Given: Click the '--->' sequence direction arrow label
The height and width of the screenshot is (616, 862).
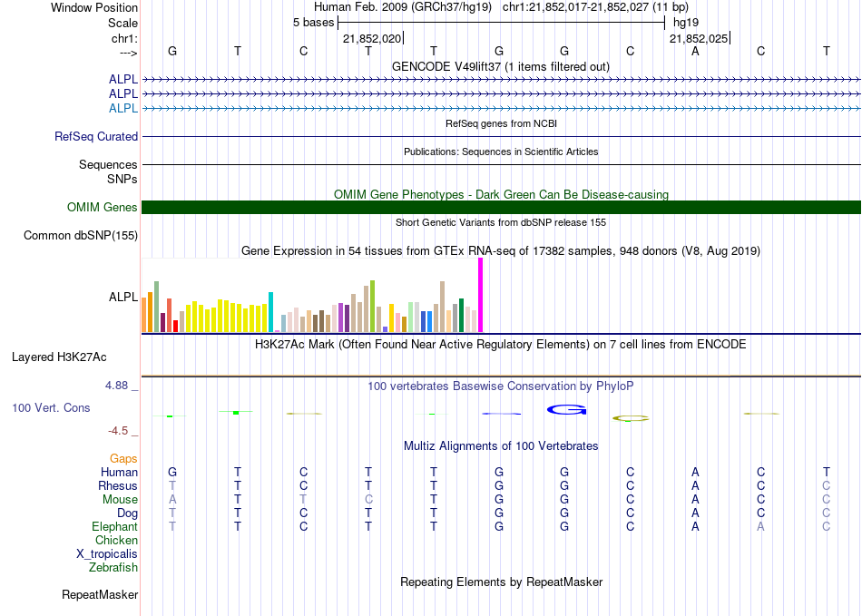Looking at the screenshot, I should pyautogui.click(x=128, y=53).
